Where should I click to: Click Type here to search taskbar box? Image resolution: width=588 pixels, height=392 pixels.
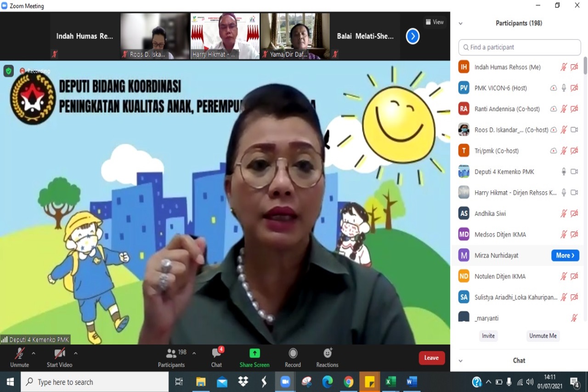95,382
